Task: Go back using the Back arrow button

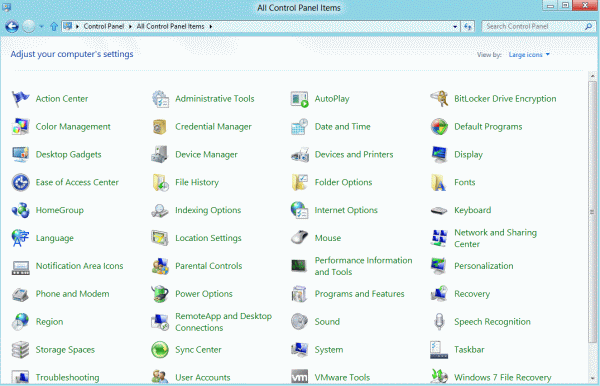Action: click(12, 26)
